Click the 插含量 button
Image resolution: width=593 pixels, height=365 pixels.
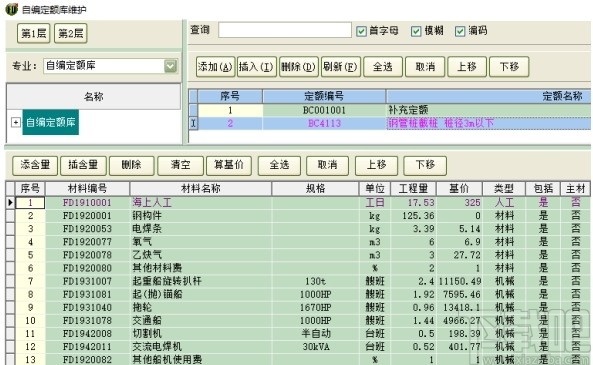click(83, 166)
